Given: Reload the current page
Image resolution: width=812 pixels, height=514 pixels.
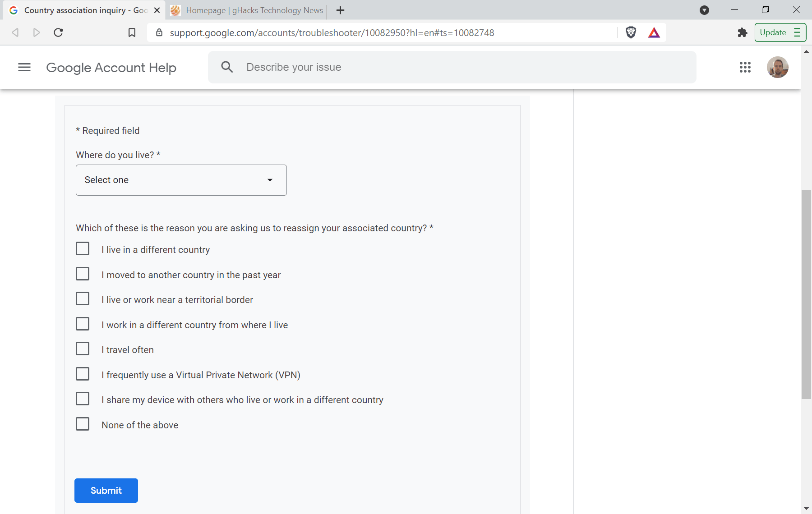Looking at the screenshot, I should [58, 32].
